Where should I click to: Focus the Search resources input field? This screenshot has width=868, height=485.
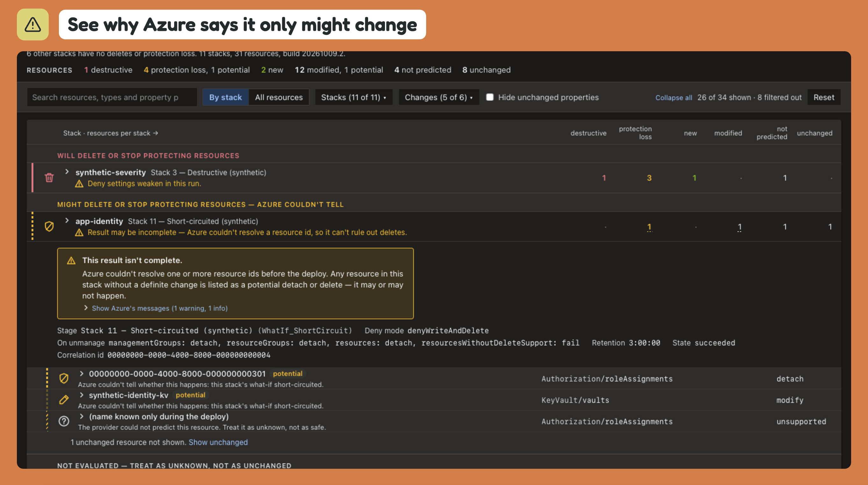tap(112, 97)
